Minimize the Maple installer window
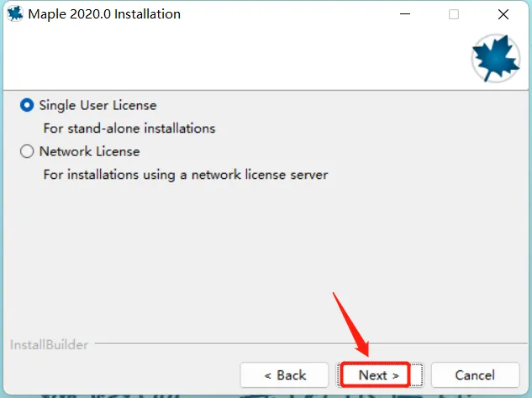The width and height of the screenshot is (532, 398). click(405, 14)
